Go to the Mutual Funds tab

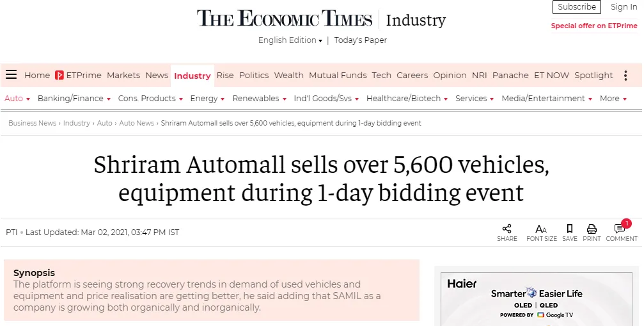338,75
